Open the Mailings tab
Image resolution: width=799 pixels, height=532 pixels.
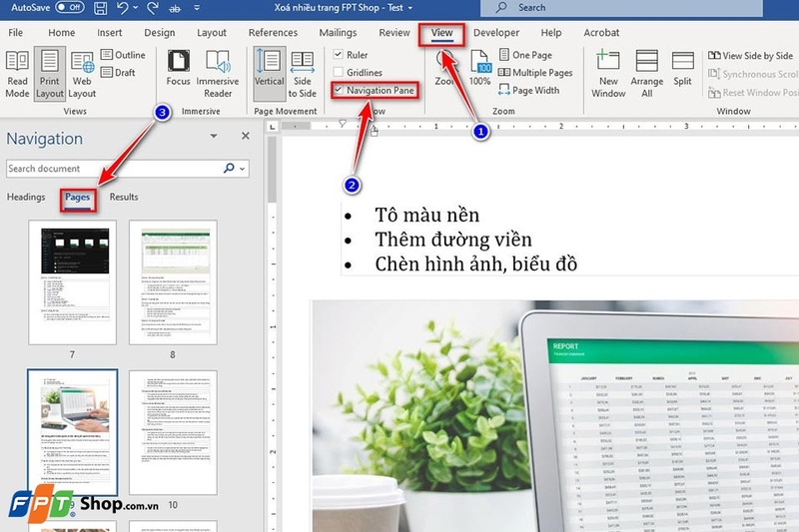tap(338, 33)
